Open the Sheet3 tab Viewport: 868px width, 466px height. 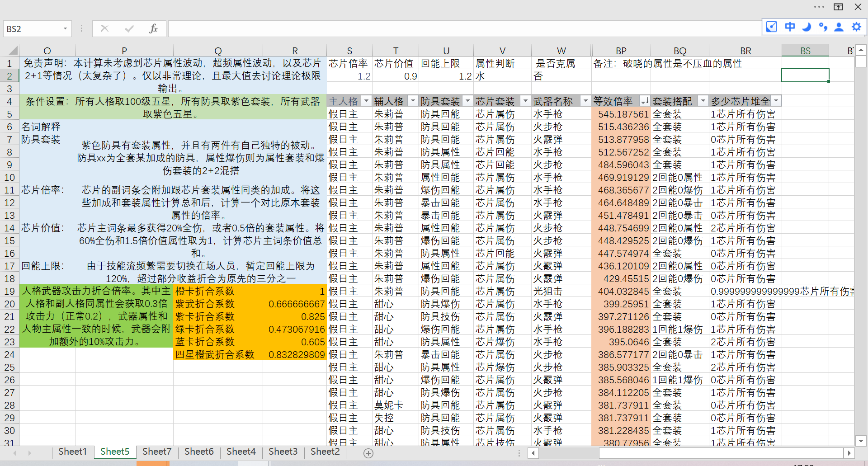[x=283, y=452]
